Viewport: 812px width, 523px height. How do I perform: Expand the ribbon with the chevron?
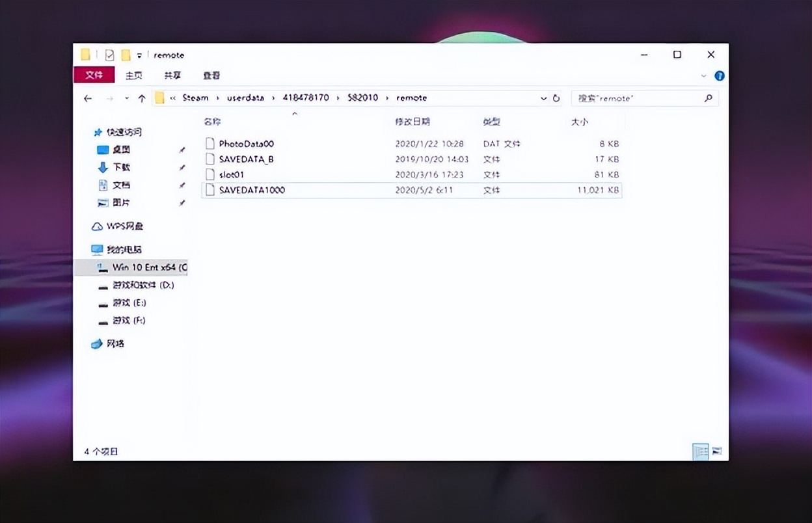703,75
